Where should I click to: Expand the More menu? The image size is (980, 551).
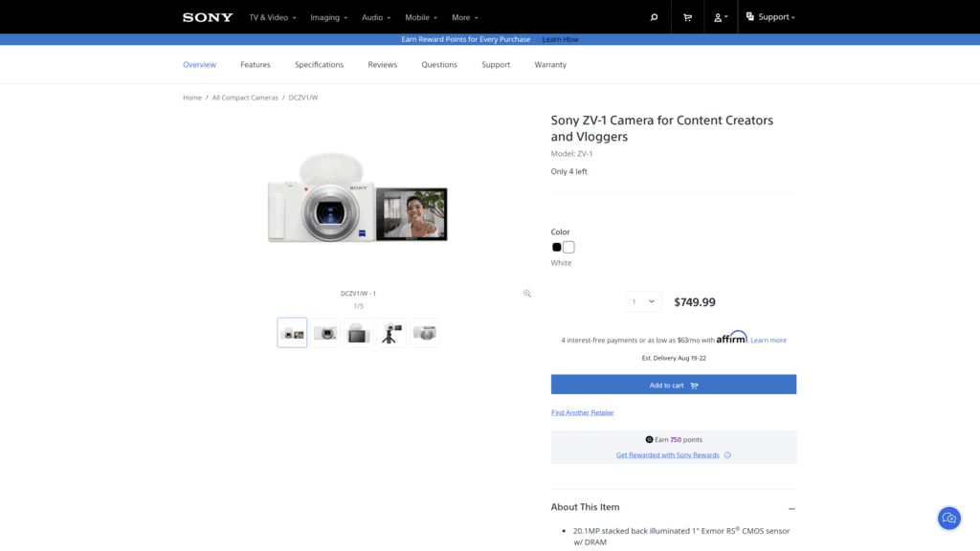[x=465, y=17]
